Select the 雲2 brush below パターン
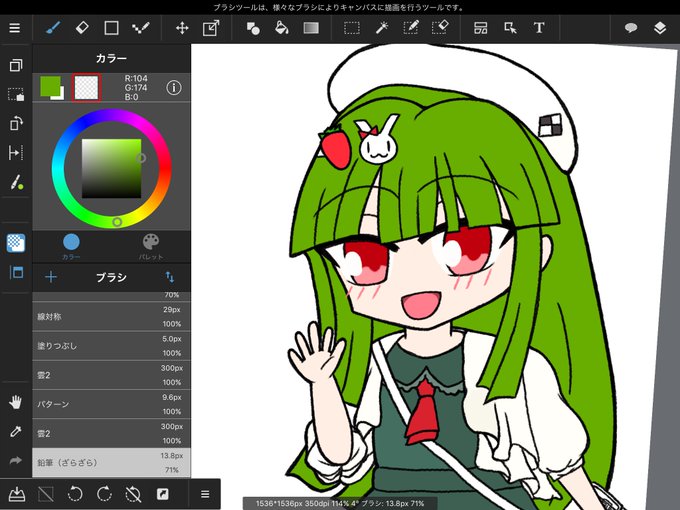Screen dimensions: 680x510 tap(111, 433)
